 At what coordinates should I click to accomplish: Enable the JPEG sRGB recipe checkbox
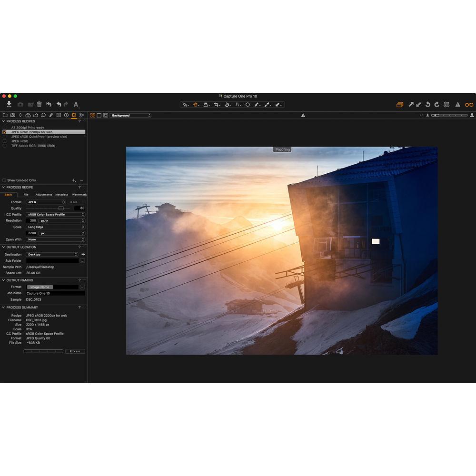coord(4,141)
